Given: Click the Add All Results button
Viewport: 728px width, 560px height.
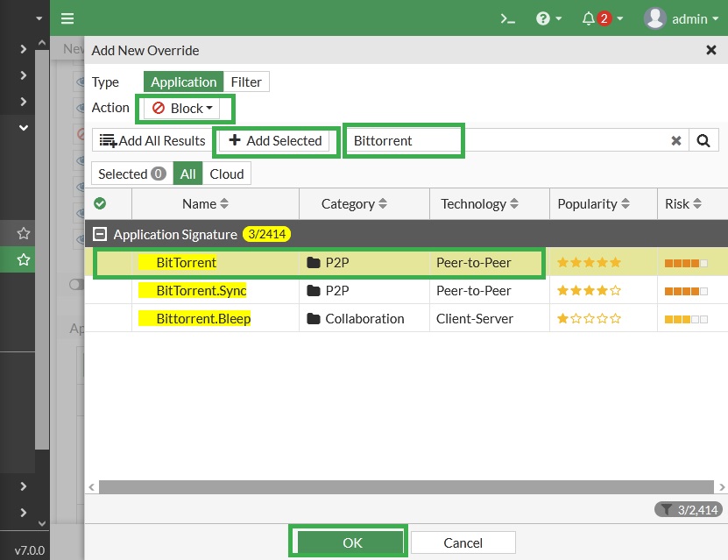Looking at the screenshot, I should pos(152,141).
